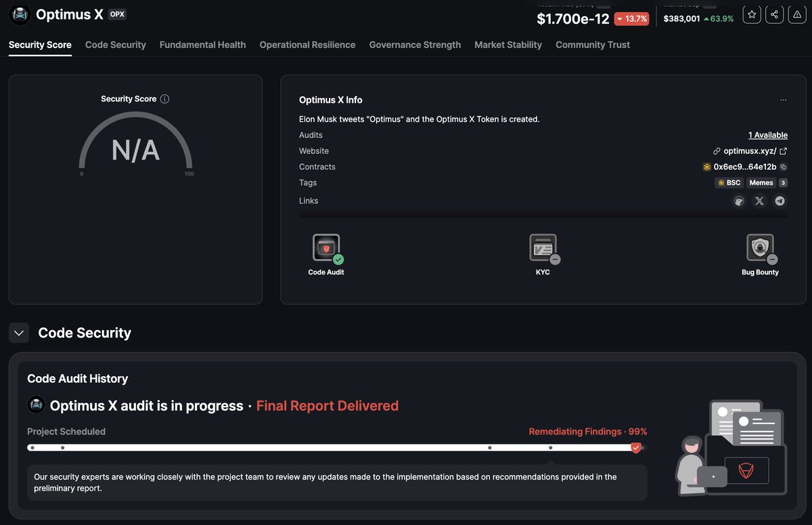Image resolution: width=812 pixels, height=525 pixels.
Task: Open the CoinGecko link icon
Action: click(739, 201)
